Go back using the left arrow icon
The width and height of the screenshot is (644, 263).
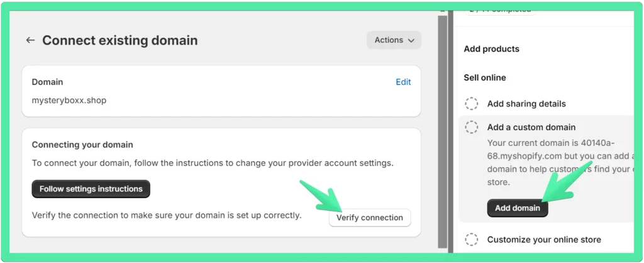pyautogui.click(x=30, y=40)
